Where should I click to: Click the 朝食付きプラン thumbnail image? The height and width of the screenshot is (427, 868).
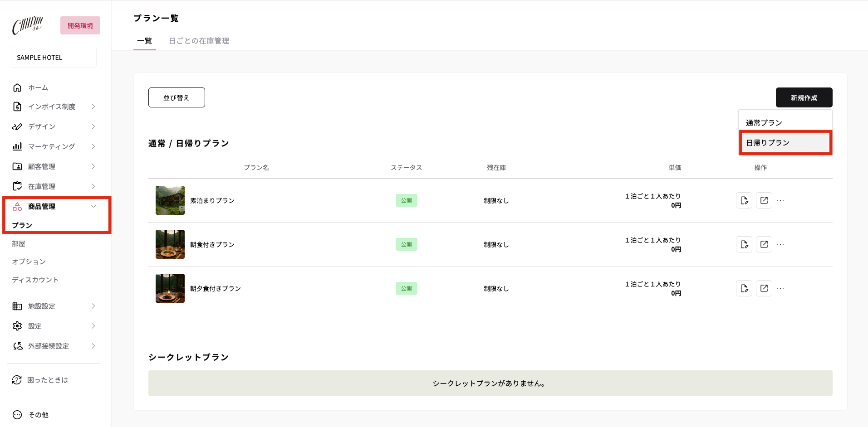coord(170,244)
